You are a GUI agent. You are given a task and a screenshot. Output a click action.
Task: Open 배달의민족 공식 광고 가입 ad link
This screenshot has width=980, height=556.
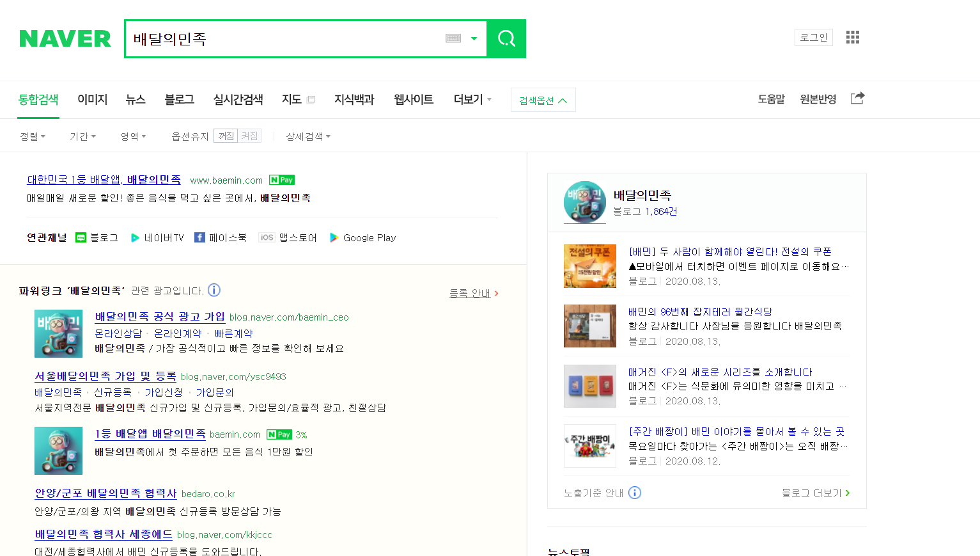tap(160, 317)
